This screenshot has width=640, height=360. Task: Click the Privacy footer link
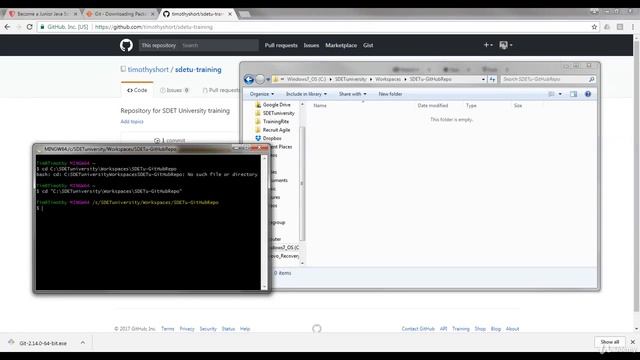[187, 329]
